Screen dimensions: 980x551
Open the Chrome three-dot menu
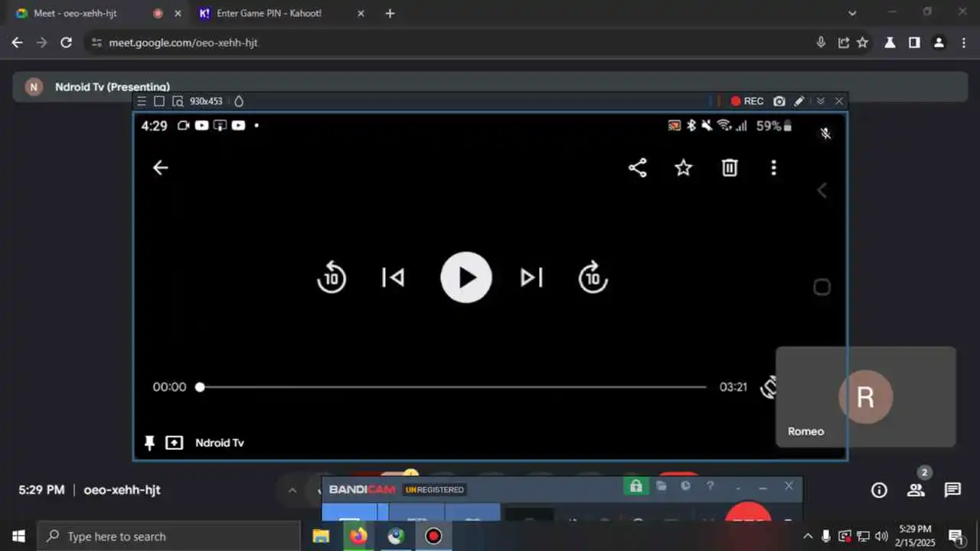(963, 43)
